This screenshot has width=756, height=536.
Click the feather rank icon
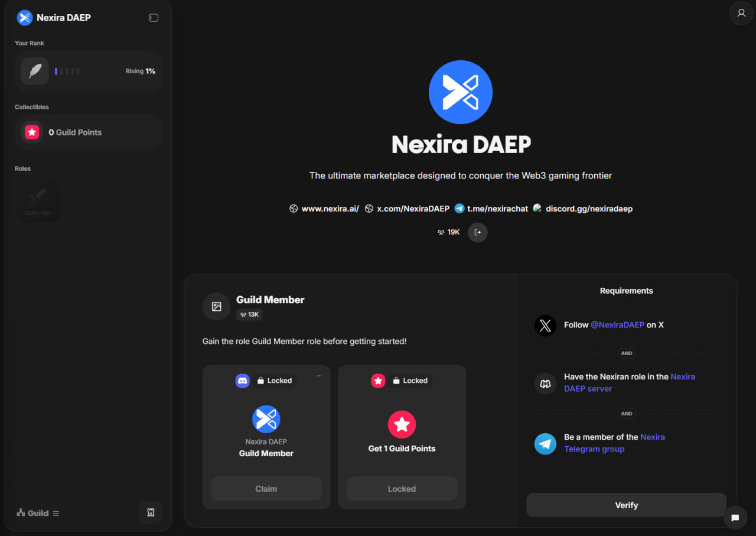[35, 71]
